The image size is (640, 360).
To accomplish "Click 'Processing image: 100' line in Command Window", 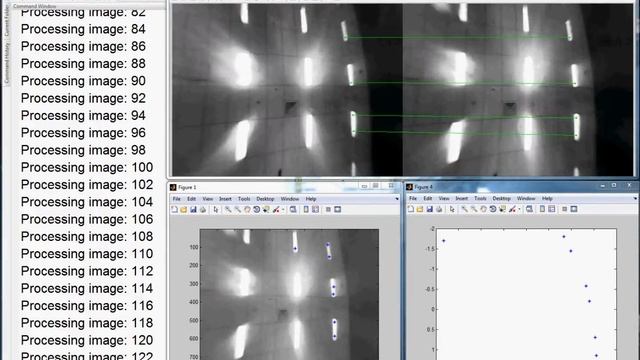I will click(x=87, y=167).
